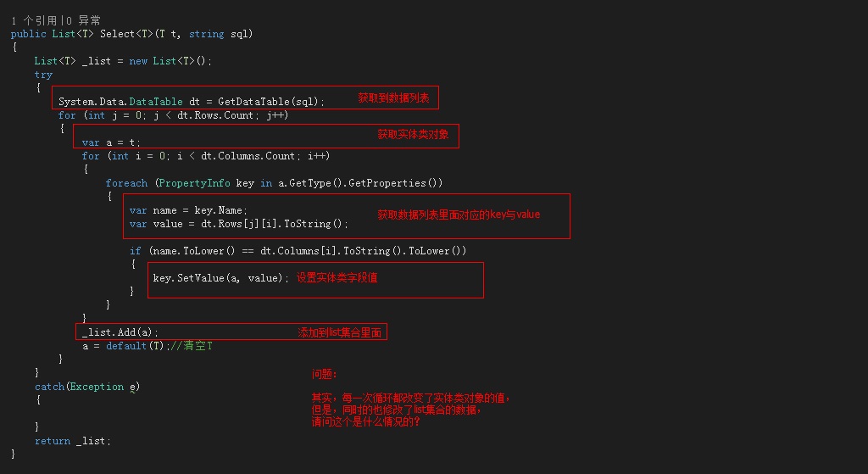The image size is (868, 474).
Task: Click the PropertyInfo type in foreach
Action: 194,183
